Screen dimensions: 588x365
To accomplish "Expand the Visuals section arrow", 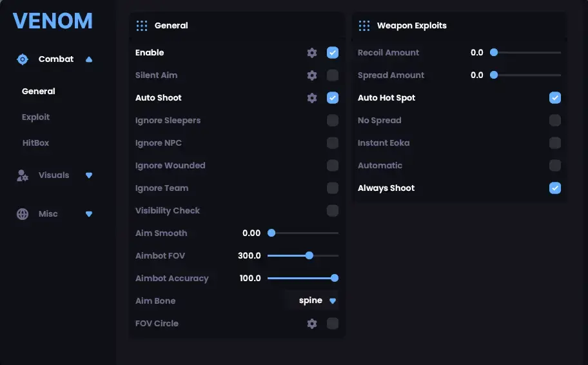I will (x=89, y=175).
